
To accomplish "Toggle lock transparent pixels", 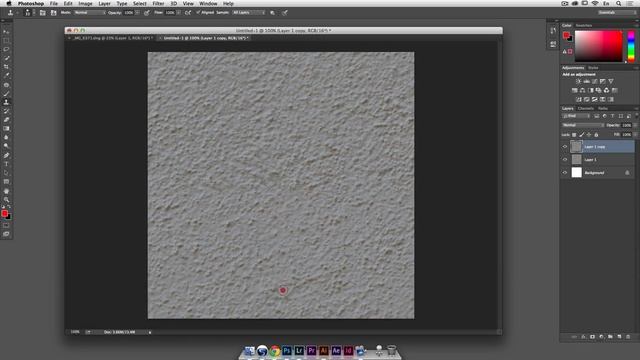I will pos(574,135).
